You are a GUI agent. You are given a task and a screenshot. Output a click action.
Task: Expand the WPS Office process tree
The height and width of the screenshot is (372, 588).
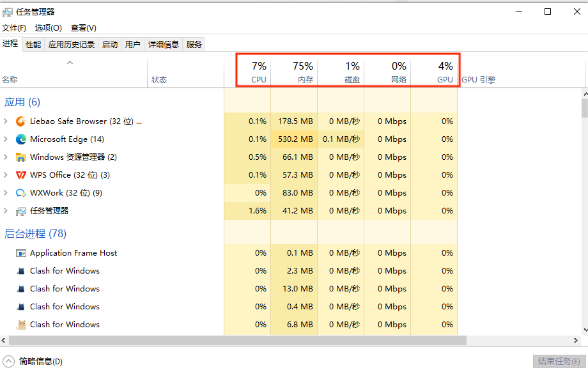coord(6,175)
